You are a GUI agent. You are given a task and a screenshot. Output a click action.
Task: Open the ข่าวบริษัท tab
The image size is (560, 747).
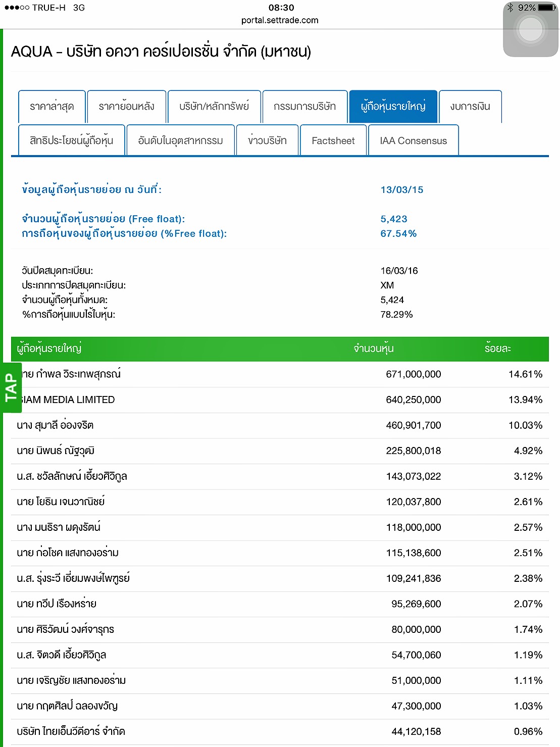coord(267,140)
